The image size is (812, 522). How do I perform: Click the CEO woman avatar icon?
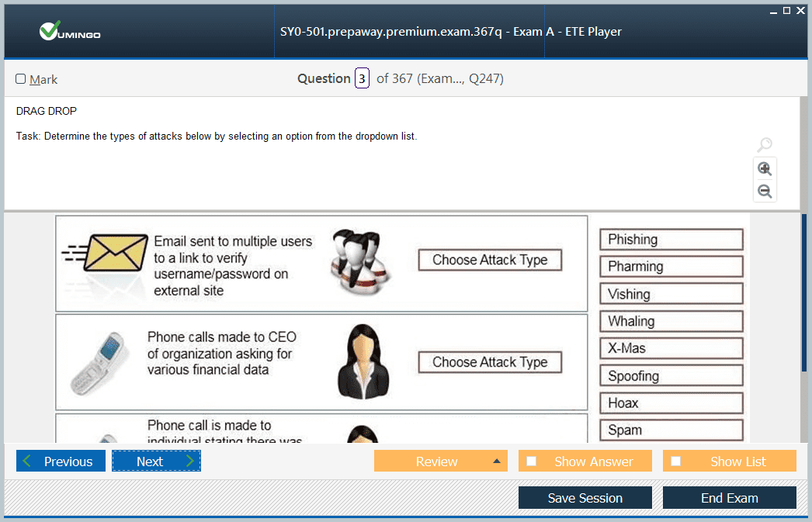pos(361,361)
